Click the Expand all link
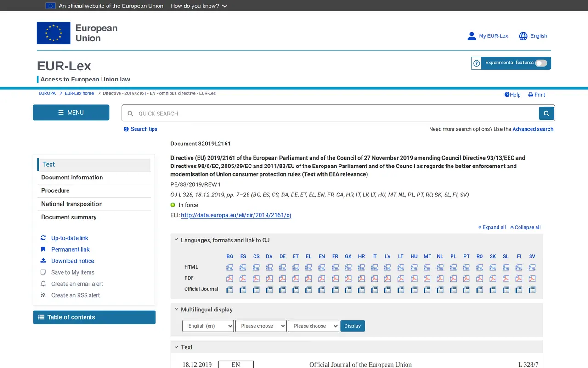Viewport: 588px width, 368px height. coord(492,227)
